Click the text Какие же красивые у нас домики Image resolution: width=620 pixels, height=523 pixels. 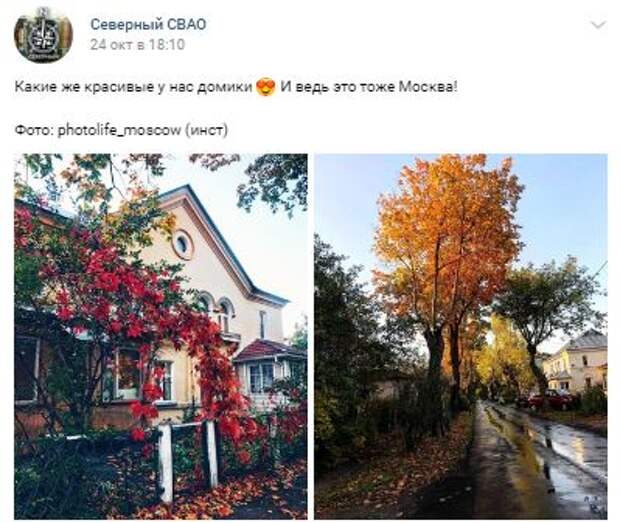(x=133, y=87)
